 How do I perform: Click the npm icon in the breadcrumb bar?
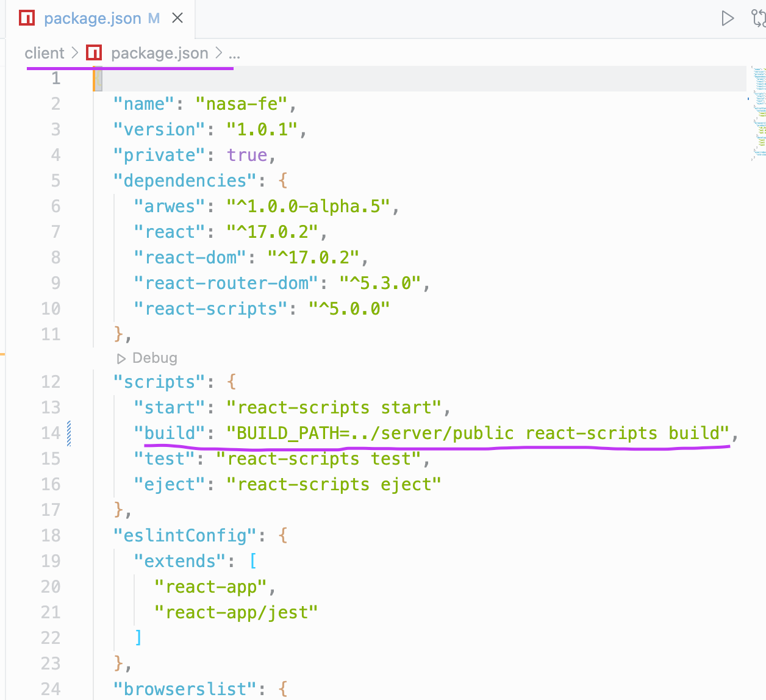pyautogui.click(x=94, y=53)
